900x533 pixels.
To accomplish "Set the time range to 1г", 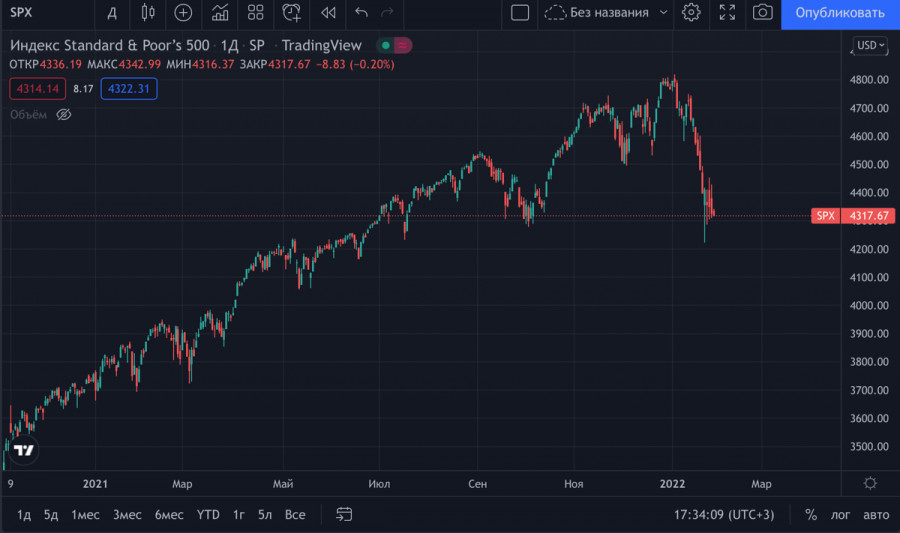I will (x=239, y=515).
